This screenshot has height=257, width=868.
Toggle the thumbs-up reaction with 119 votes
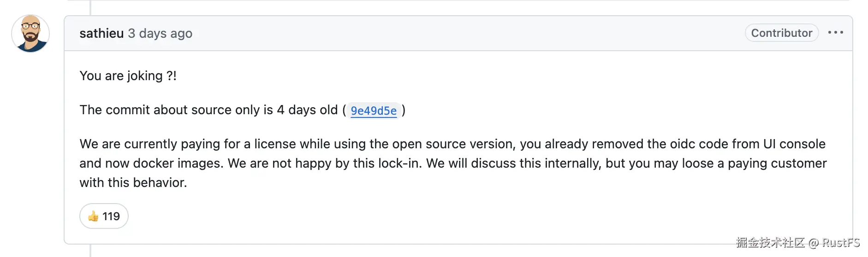[x=104, y=216]
